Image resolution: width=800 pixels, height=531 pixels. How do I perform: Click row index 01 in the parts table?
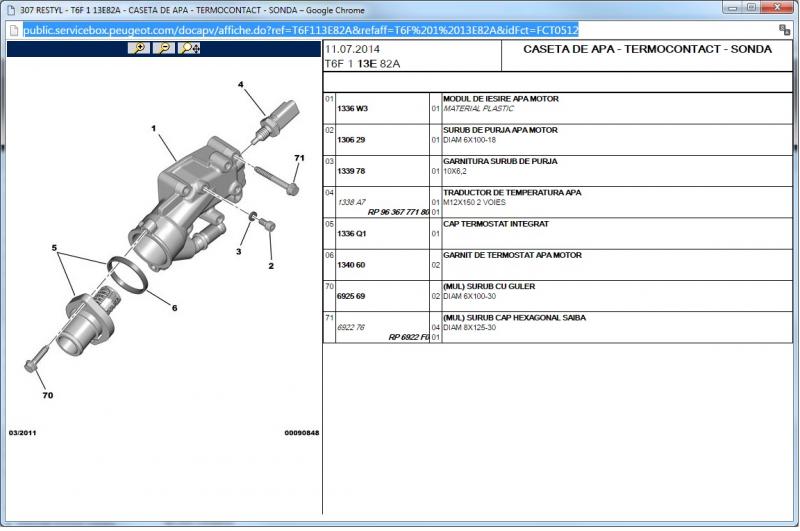330,99
